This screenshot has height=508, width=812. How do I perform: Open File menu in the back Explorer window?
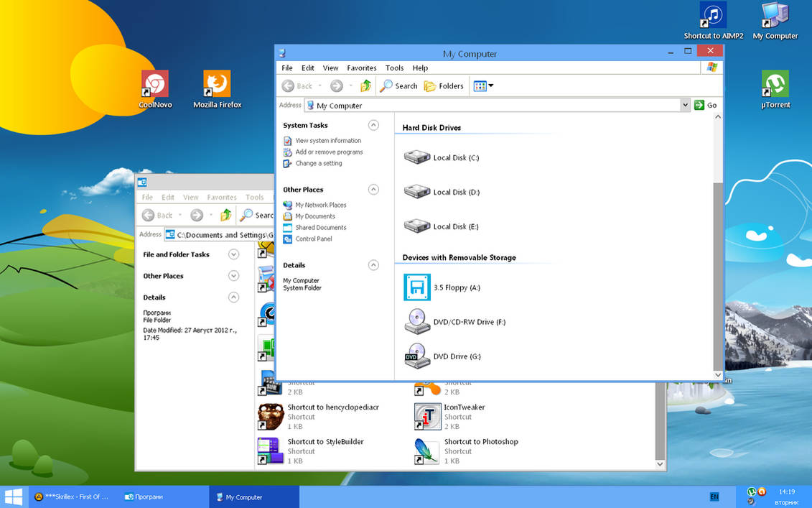(147, 198)
